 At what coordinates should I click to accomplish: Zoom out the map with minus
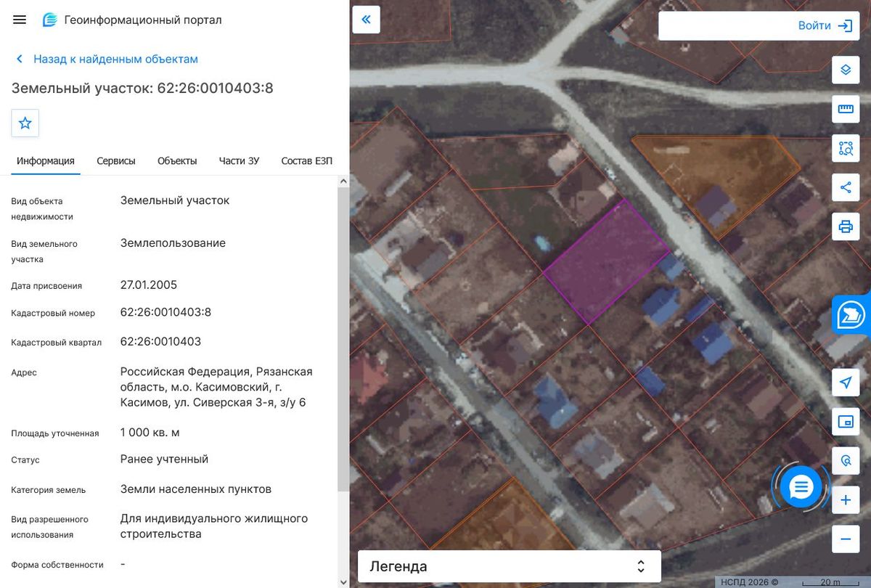tap(846, 539)
